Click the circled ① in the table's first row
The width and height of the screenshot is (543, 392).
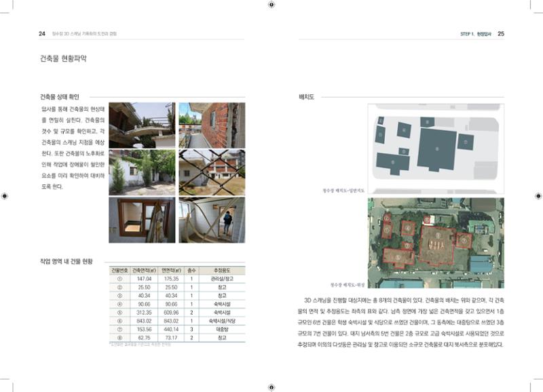[120, 279]
